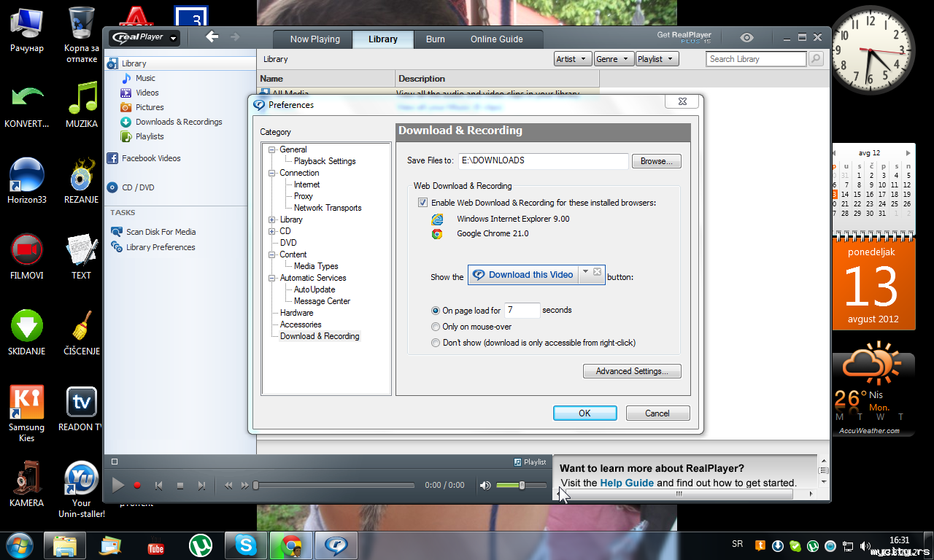Open Facebook Videos in the sidebar
This screenshot has height=560, width=934.
pyautogui.click(x=150, y=158)
